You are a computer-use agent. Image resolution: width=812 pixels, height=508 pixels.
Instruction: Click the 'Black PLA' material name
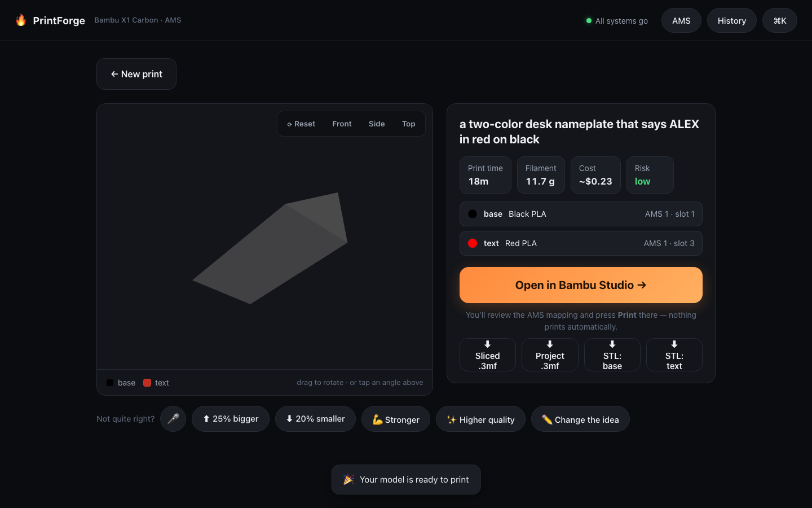click(527, 214)
